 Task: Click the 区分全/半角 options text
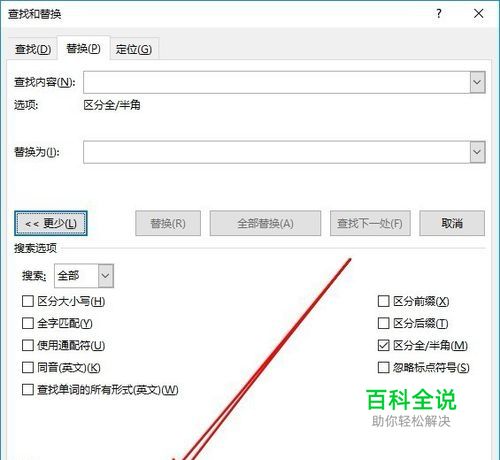click(x=112, y=105)
